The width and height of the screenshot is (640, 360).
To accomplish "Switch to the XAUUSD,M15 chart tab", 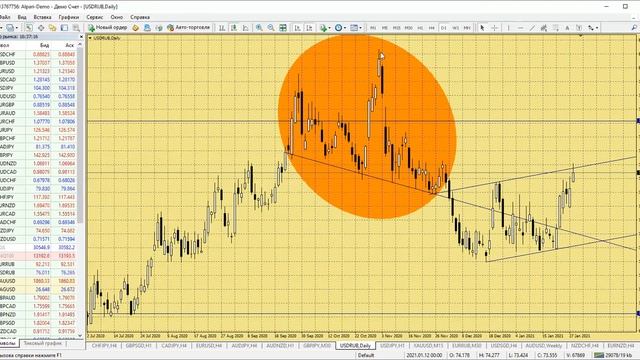I will [x=428, y=346].
